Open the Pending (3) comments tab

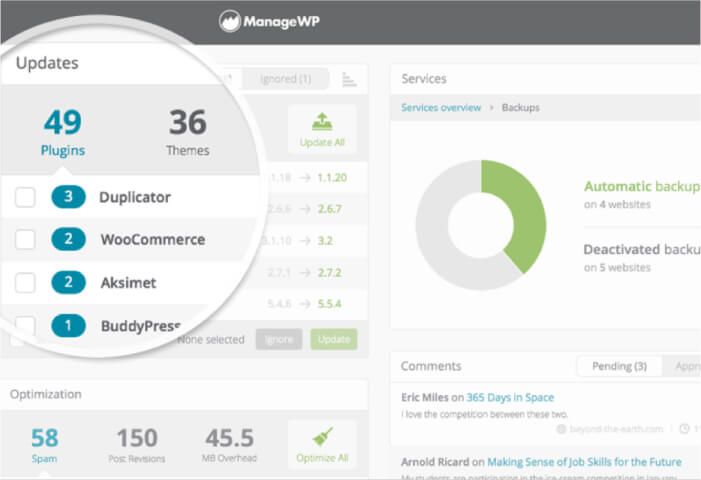click(619, 366)
